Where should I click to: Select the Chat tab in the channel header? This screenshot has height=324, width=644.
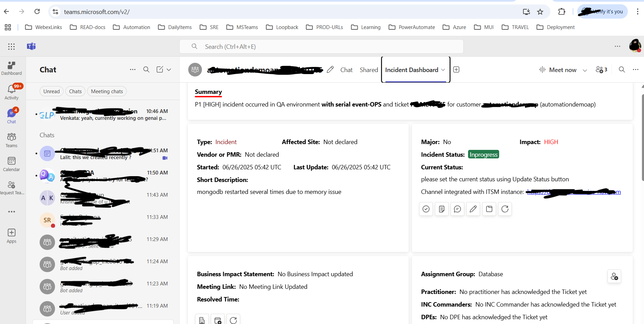point(346,70)
